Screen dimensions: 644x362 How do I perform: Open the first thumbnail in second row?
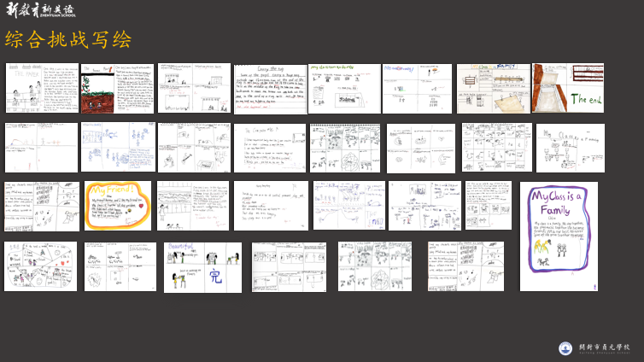(41, 148)
